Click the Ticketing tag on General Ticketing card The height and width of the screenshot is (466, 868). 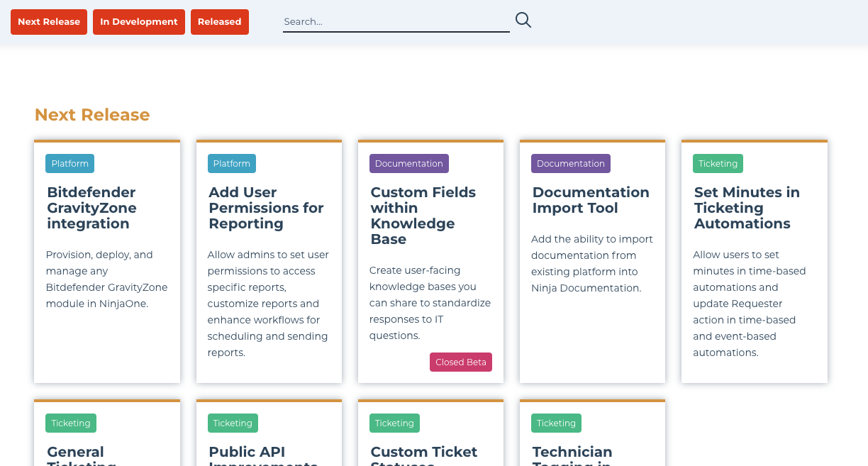[70, 423]
